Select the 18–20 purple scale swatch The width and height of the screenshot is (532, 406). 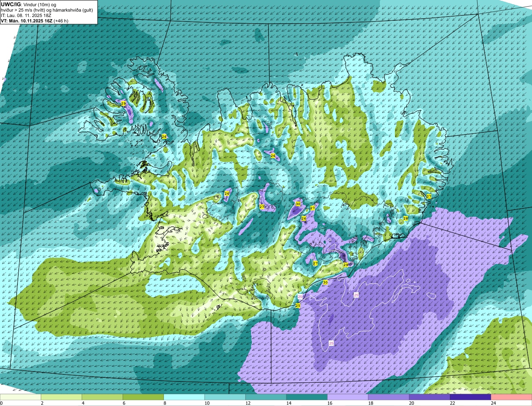tap(389, 397)
